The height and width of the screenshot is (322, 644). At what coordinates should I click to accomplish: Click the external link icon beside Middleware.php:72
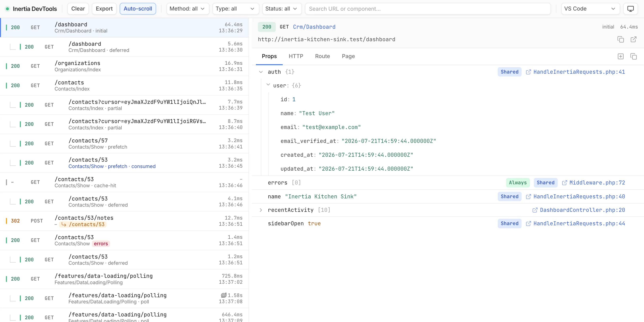[x=564, y=183]
